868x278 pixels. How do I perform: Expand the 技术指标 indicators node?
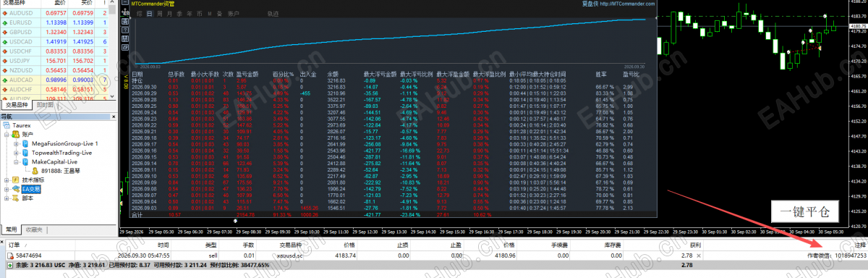point(6,180)
